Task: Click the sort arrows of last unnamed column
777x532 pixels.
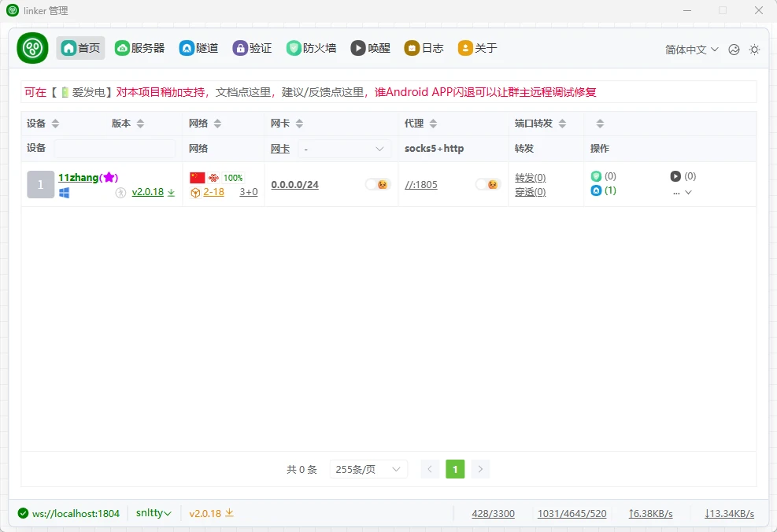Action: 600,124
